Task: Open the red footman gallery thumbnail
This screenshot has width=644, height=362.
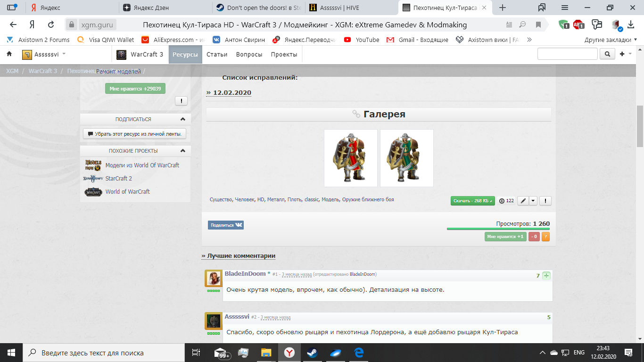Action: (351, 158)
